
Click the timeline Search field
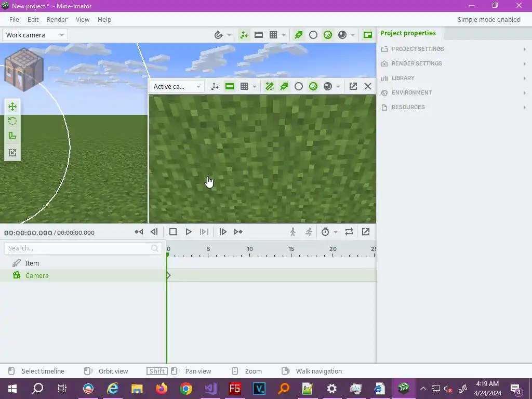(x=83, y=248)
